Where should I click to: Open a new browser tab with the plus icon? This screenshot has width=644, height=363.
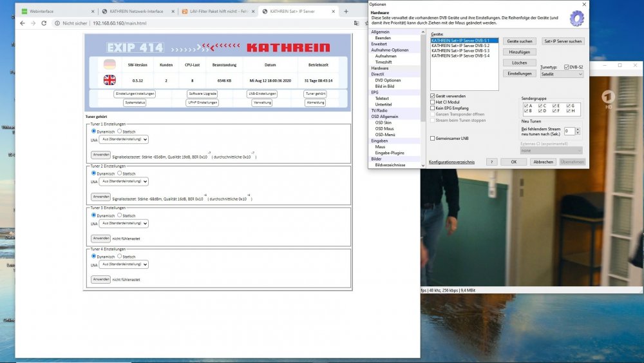(x=346, y=11)
